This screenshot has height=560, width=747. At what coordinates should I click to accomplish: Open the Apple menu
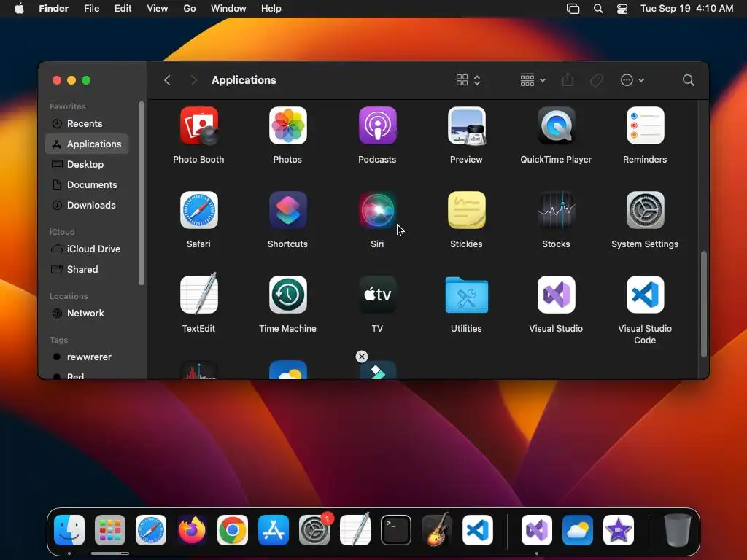click(x=19, y=9)
